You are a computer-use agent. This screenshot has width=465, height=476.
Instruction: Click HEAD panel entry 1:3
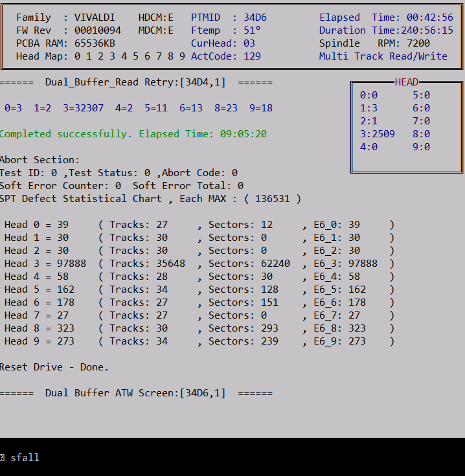click(x=369, y=108)
